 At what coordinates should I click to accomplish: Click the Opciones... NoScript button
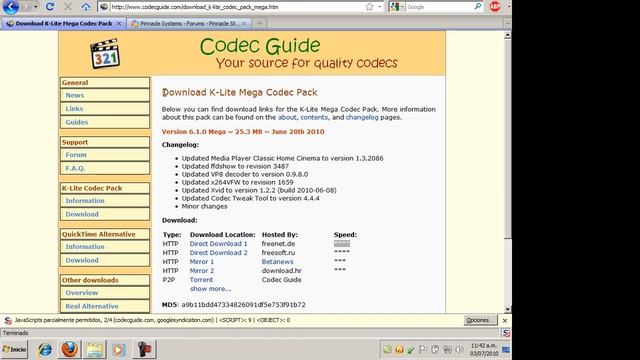(x=480, y=320)
